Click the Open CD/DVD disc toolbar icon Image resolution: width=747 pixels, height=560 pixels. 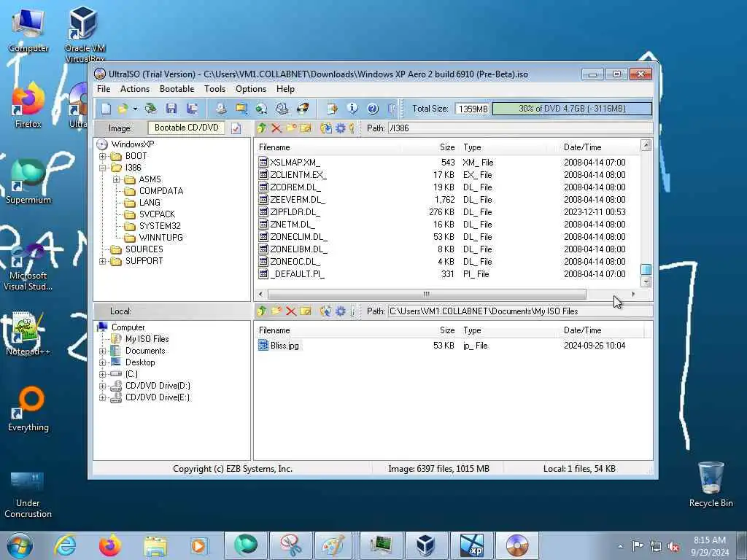tap(150, 109)
